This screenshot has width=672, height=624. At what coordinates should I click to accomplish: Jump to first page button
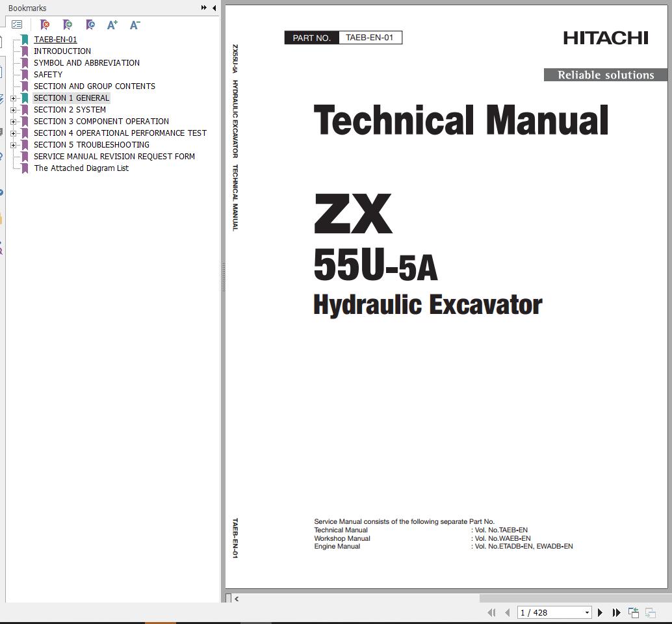pyautogui.click(x=491, y=612)
